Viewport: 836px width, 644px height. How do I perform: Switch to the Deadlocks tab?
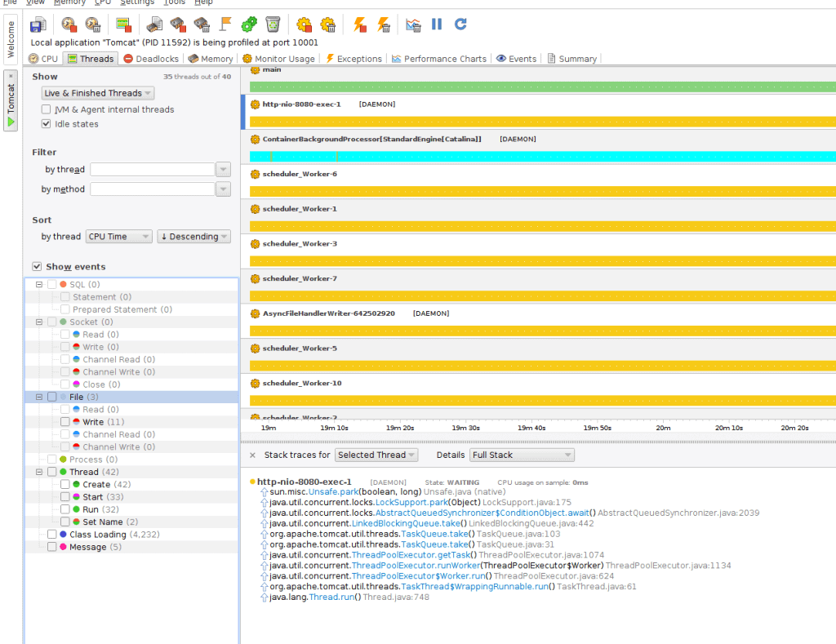150,58
